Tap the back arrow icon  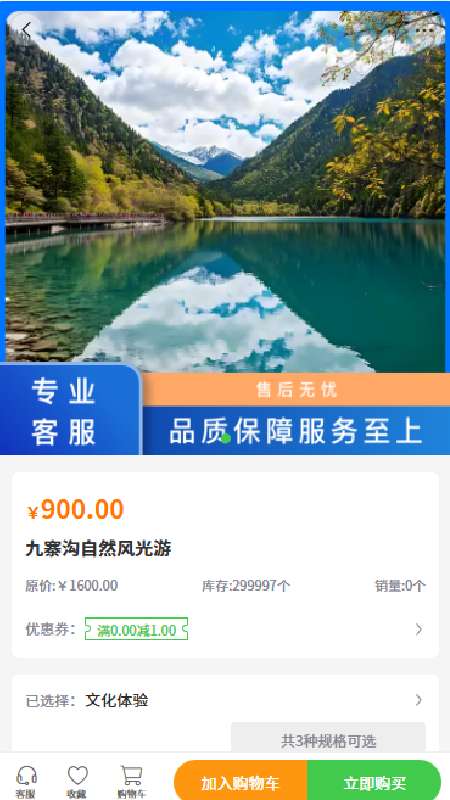pos(27,30)
